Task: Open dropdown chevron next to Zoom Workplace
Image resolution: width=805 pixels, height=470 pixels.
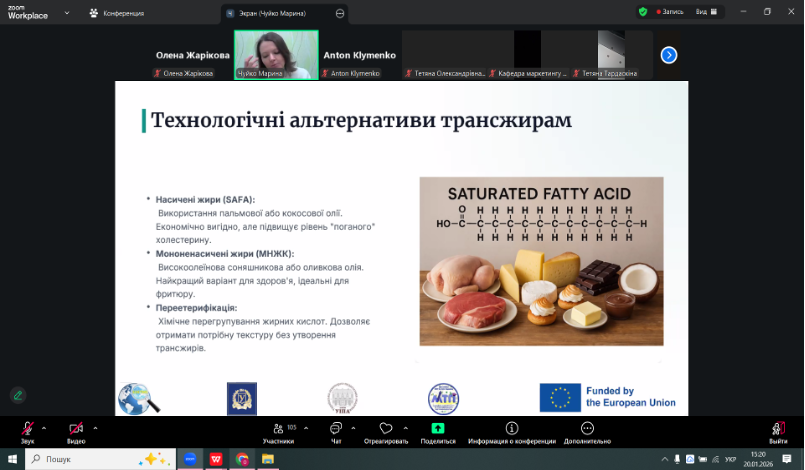Action: 67,13
